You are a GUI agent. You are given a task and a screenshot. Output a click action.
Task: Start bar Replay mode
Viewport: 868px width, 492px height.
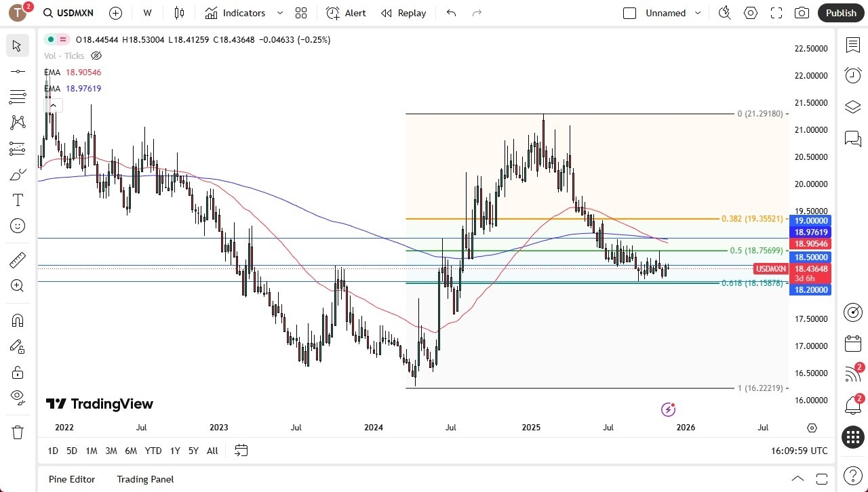pos(403,12)
